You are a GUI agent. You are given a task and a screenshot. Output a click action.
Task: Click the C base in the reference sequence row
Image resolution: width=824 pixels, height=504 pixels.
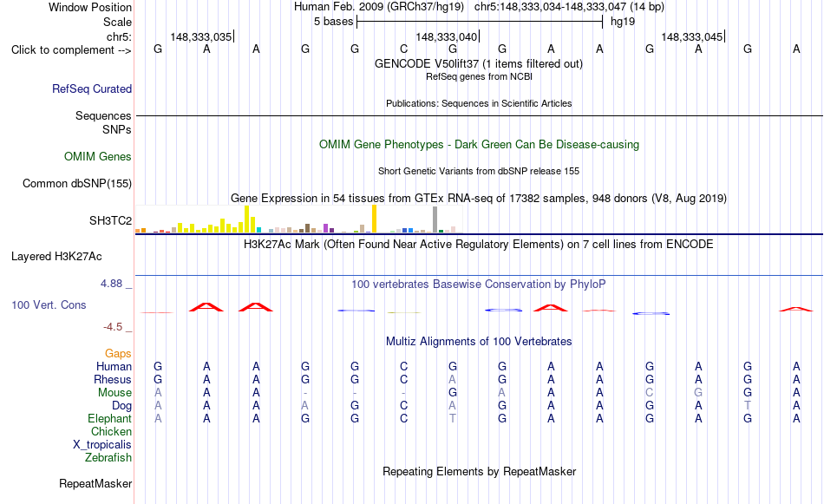click(403, 49)
